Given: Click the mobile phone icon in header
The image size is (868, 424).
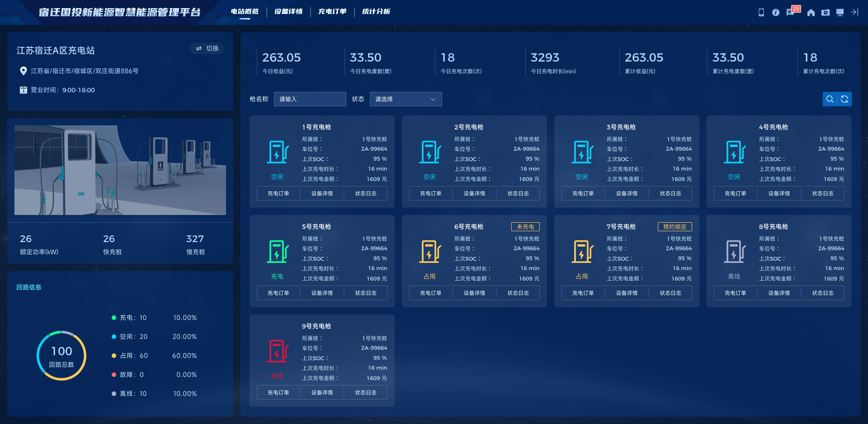Looking at the screenshot, I should 761,12.
